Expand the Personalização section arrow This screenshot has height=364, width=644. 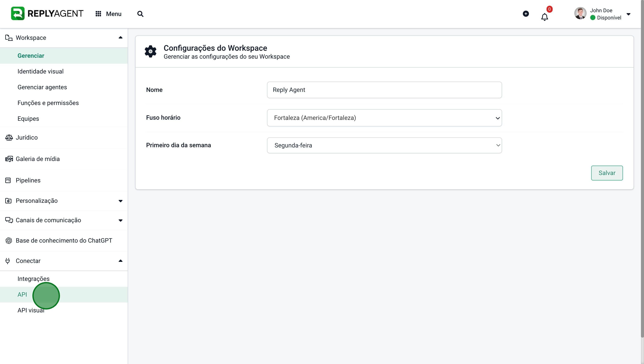click(120, 201)
